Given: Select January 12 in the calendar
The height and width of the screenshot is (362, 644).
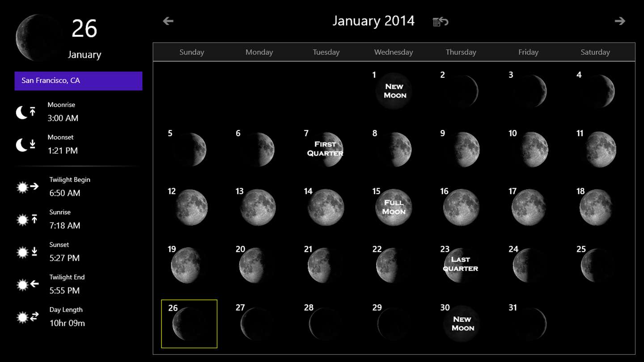Looking at the screenshot, I should click(x=189, y=207).
